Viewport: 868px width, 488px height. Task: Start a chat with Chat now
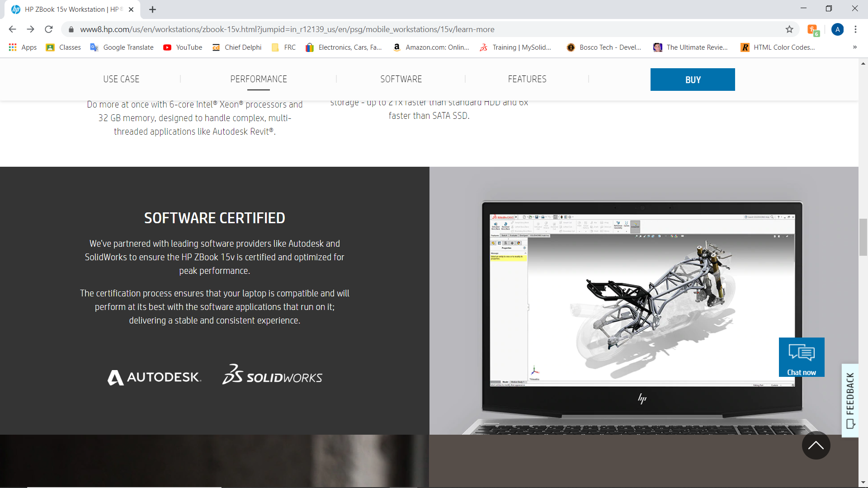802,357
